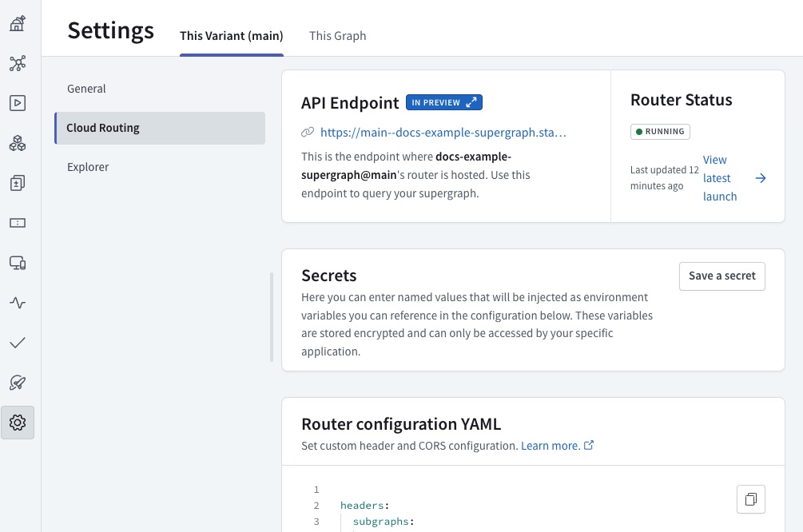Open the checks checkmark icon
Image resolution: width=803 pixels, height=532 pixels.
click(x=18, y=343)
